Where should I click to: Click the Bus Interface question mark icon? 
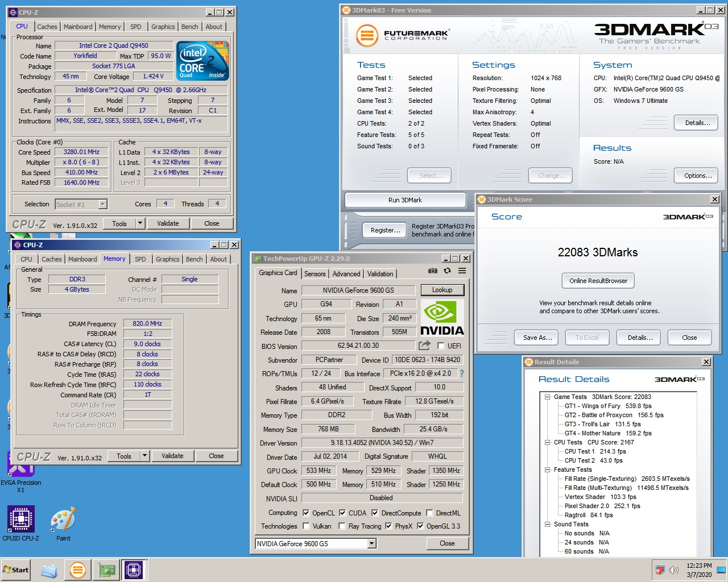(x=462, y=373)
